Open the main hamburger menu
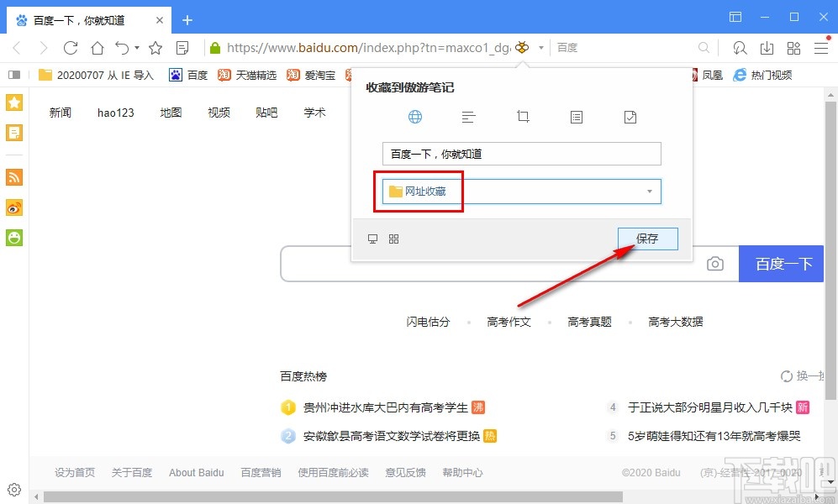 821,48
